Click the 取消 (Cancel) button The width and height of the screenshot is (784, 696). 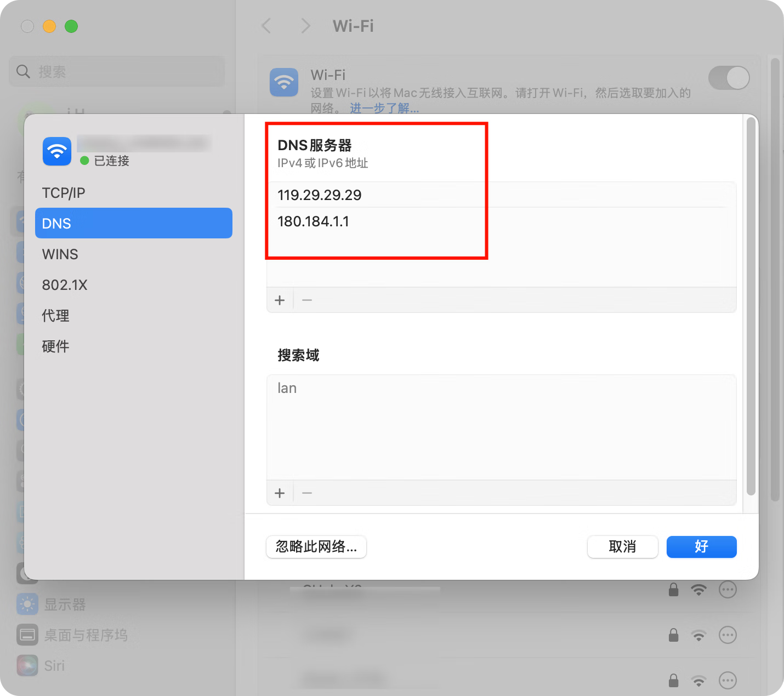(x=622, y=547)
